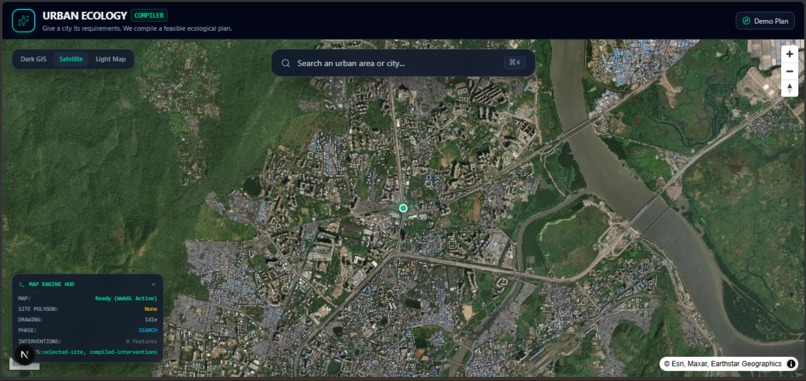Click the URBAN ECOLOGY title

85,16
